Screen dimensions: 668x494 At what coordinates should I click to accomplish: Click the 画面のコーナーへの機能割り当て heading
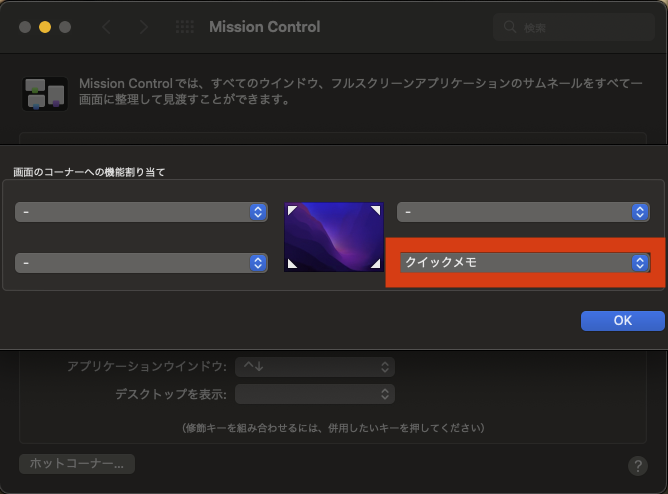click(89, 172)
